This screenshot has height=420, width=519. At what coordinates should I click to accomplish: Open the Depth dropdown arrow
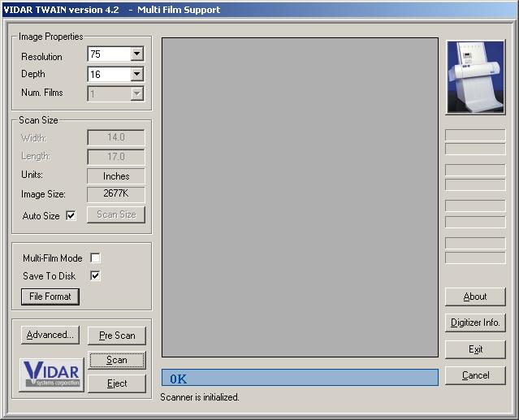[x=136, y=74]
